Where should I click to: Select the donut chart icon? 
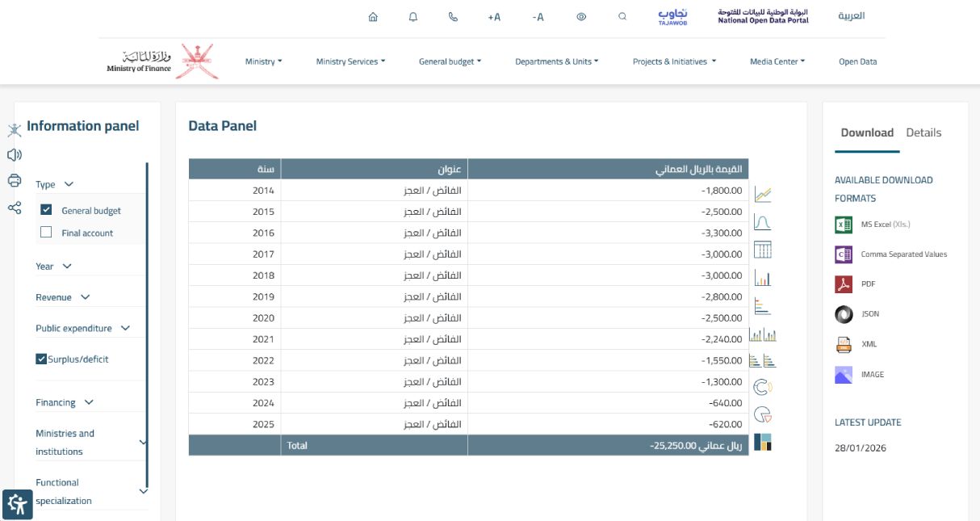pos(763,388)
